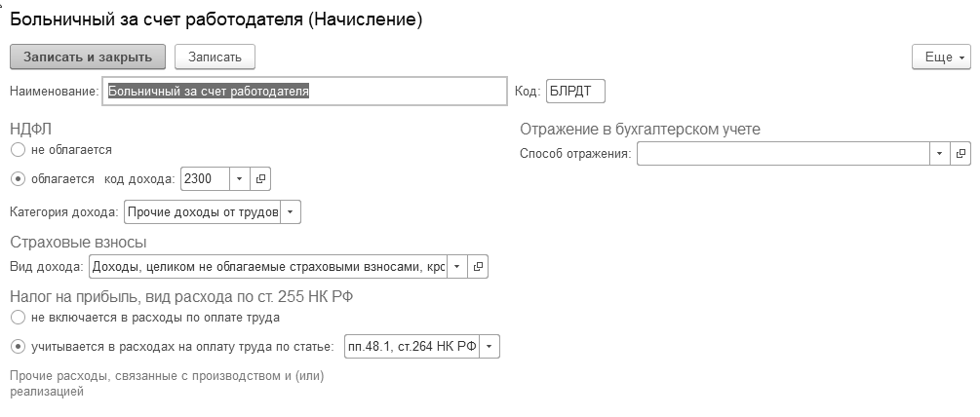Open the income code 2300 record icon
980x417 pixels.
261,179
